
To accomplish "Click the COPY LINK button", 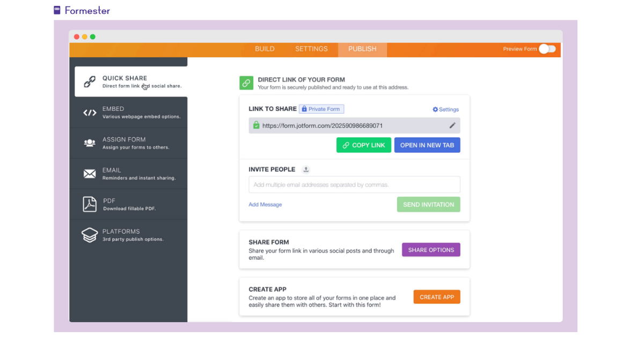I will tap(364, 145).
